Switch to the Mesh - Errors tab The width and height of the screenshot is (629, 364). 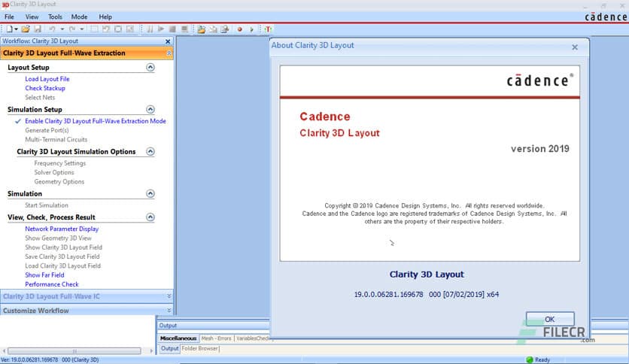point(216,338)
